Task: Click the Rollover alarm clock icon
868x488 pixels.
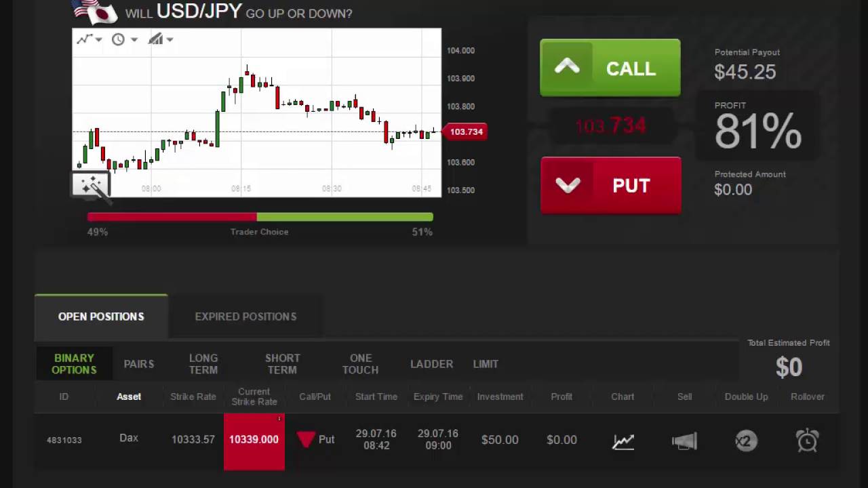Action: coord(807,441)
